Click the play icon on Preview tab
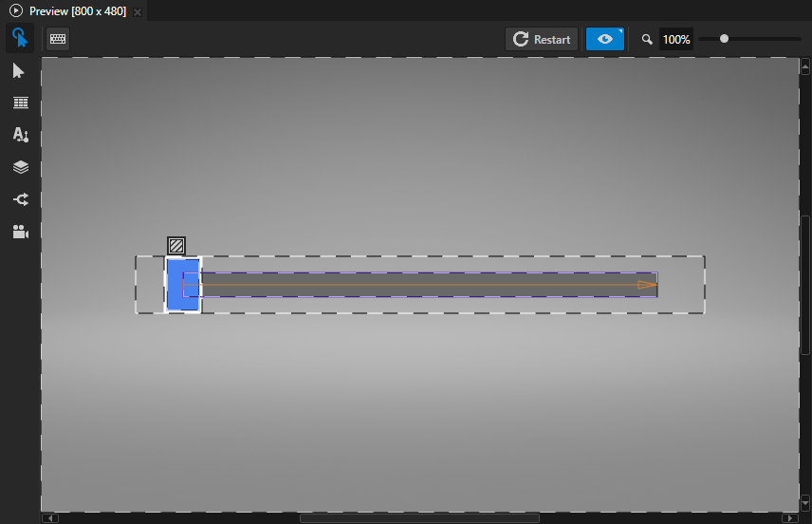812x524 pixels. 16,10
